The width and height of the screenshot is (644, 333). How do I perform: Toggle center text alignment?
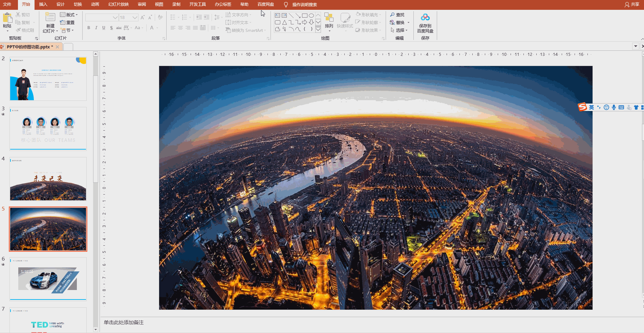tap(180, 28)
